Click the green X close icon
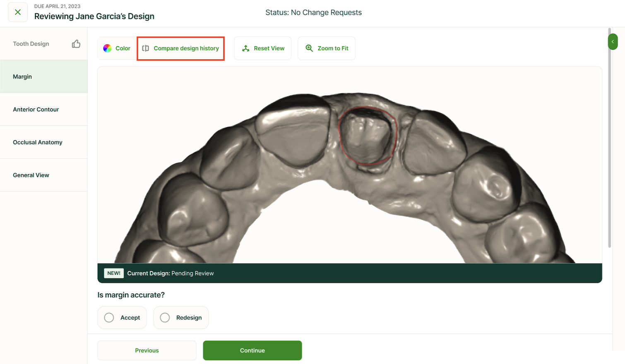Image resolution: width=625 pixels, height=364 pixels. [x=18, y=12]
